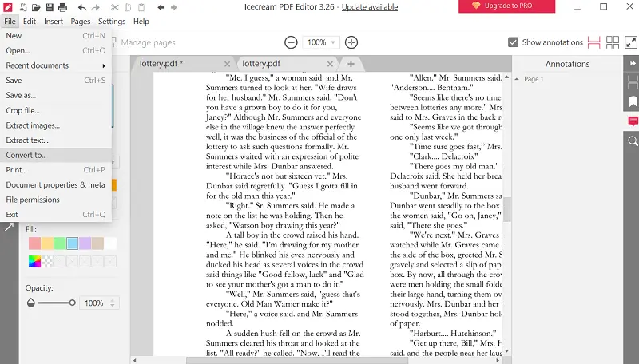Enter fullscreen with the expand arrows icon

[631, 42]
